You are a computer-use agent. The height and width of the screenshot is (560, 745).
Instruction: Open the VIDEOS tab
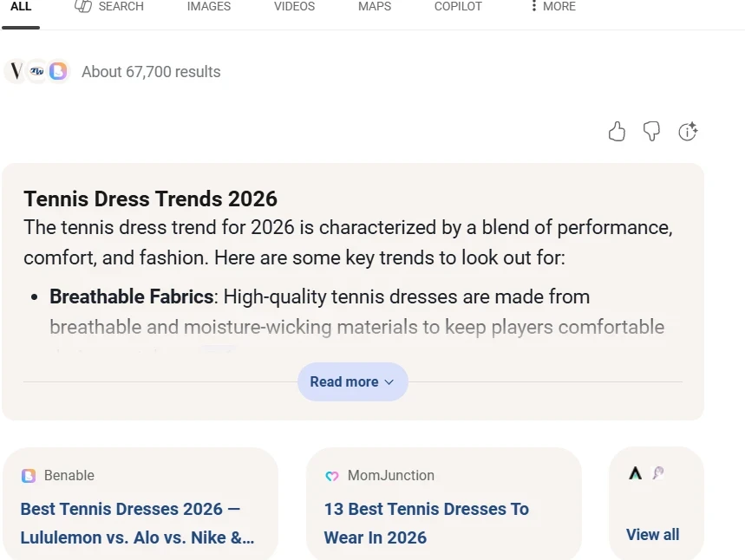click(x=294, y=6)
